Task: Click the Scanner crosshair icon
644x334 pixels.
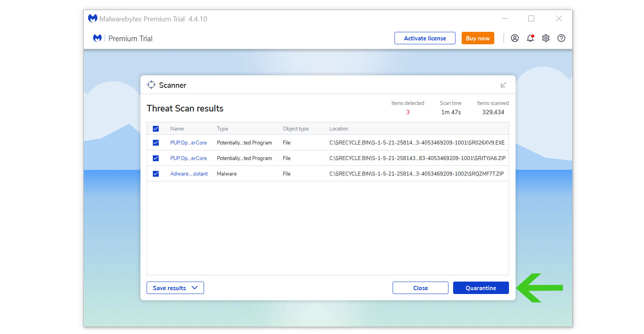Action: tap(151, 85)
